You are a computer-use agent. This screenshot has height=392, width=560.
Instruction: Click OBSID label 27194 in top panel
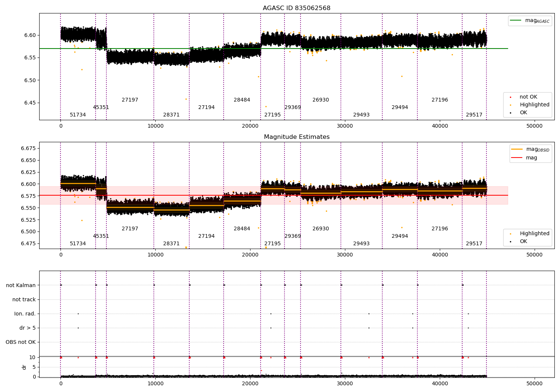(206, 108)
